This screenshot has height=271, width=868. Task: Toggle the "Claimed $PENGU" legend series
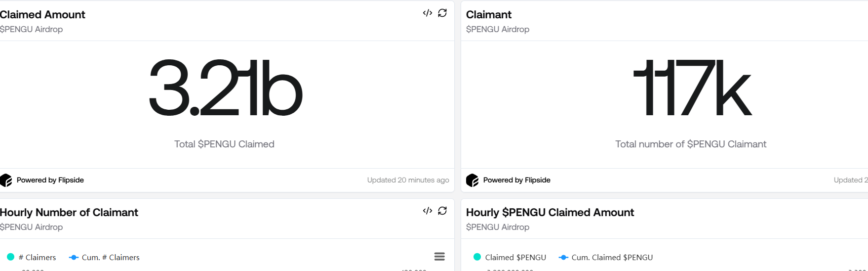[510, 257]
